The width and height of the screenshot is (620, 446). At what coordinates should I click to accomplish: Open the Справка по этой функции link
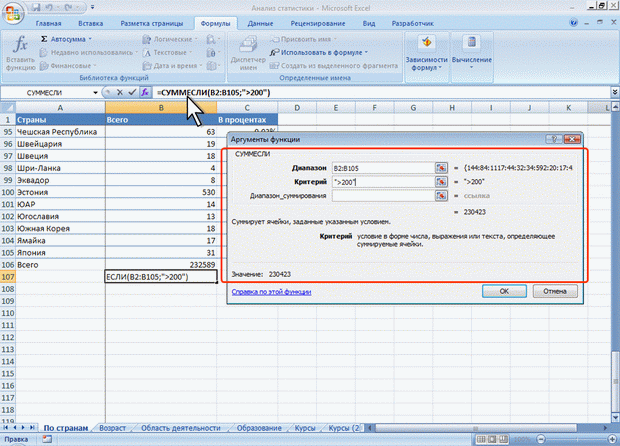click(x=271, y=292)
